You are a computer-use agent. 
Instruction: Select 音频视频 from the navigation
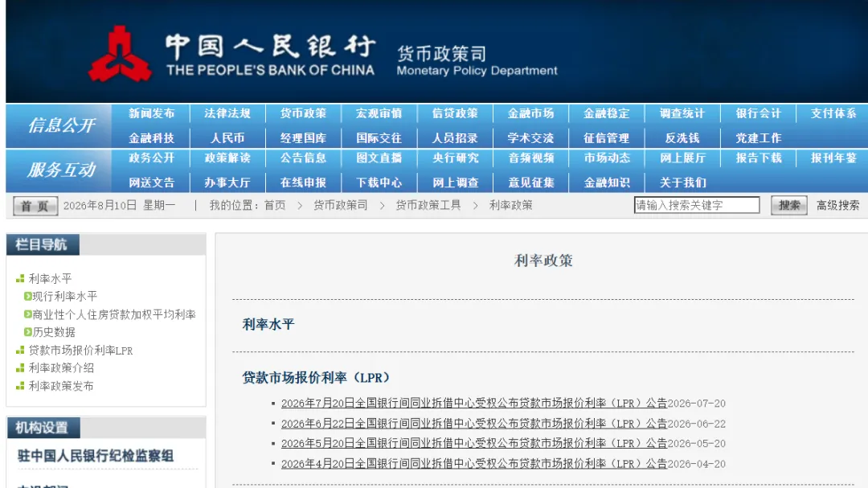pos(530,158)
